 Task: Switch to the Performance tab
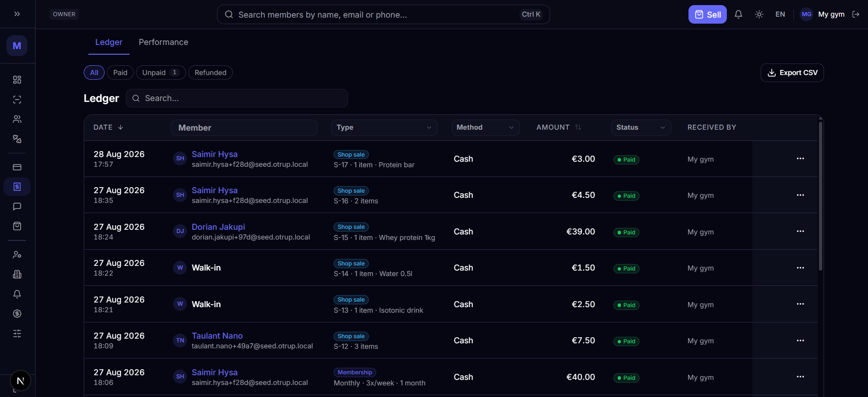pyautogui.click(x=163, y=42)
